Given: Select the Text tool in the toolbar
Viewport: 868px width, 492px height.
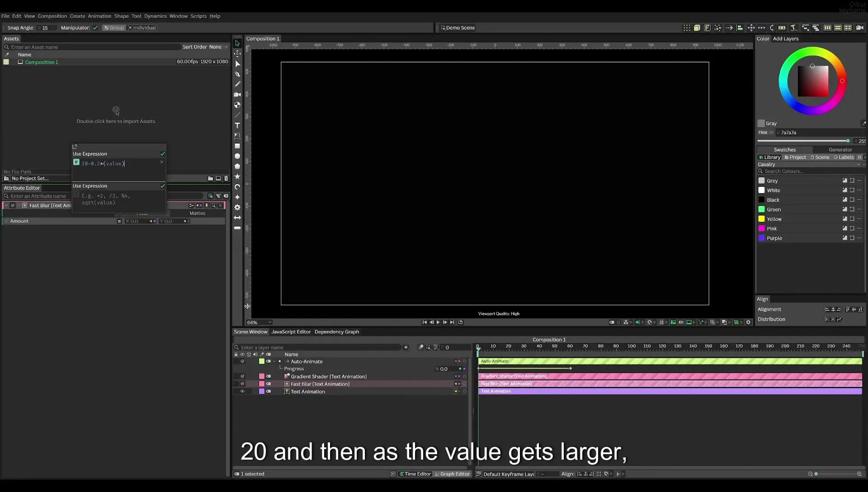Looking at the screenshot, I should click(237, 125).
